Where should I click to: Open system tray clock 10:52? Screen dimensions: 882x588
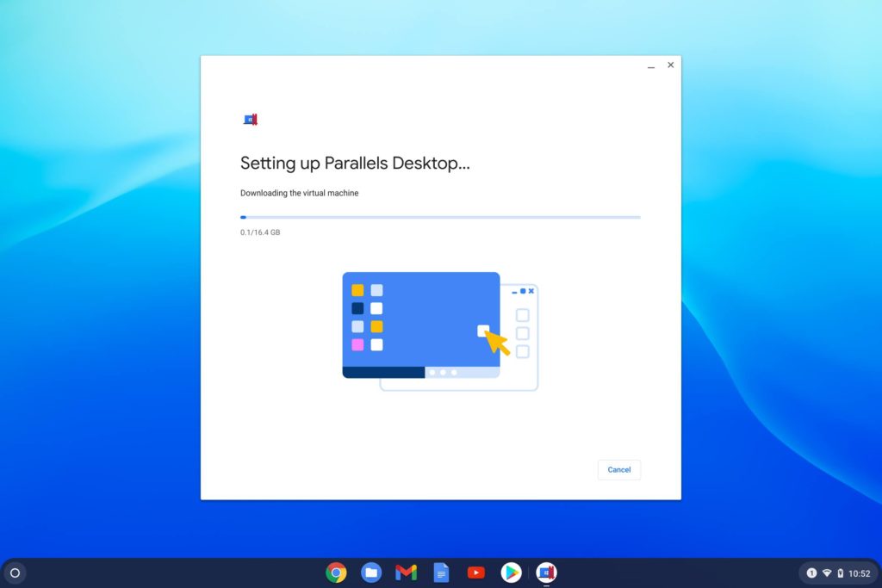click(859, 573)
